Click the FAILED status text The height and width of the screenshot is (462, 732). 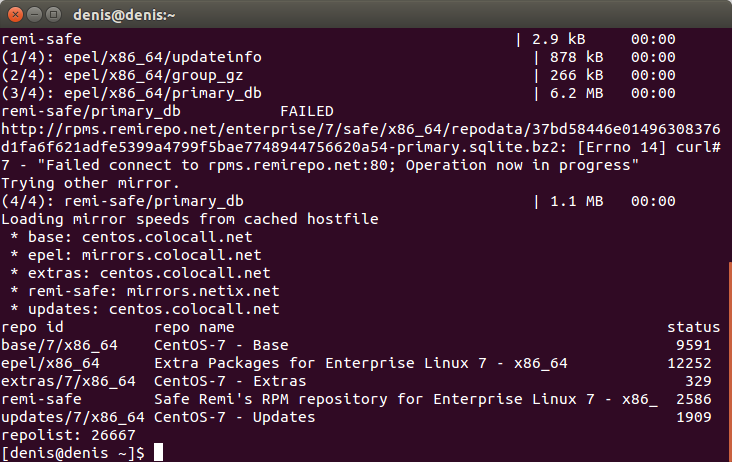[x=307, y=111]
